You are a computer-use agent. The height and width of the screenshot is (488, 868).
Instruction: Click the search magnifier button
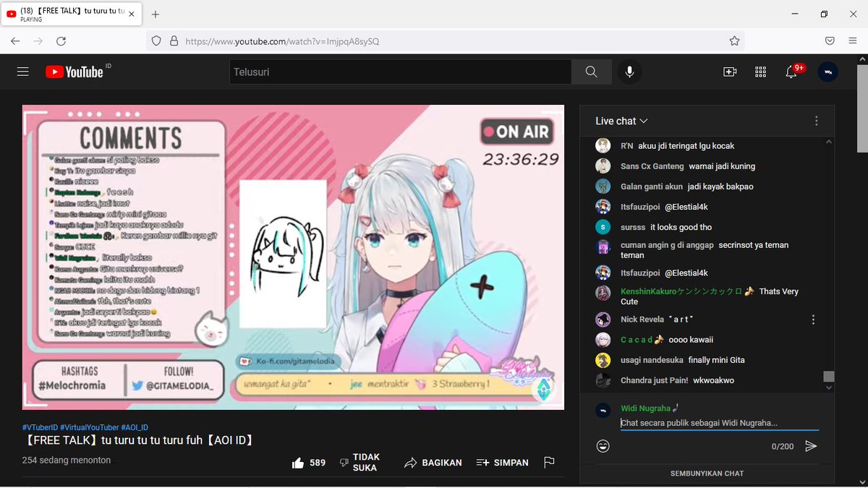pos(591,72)
